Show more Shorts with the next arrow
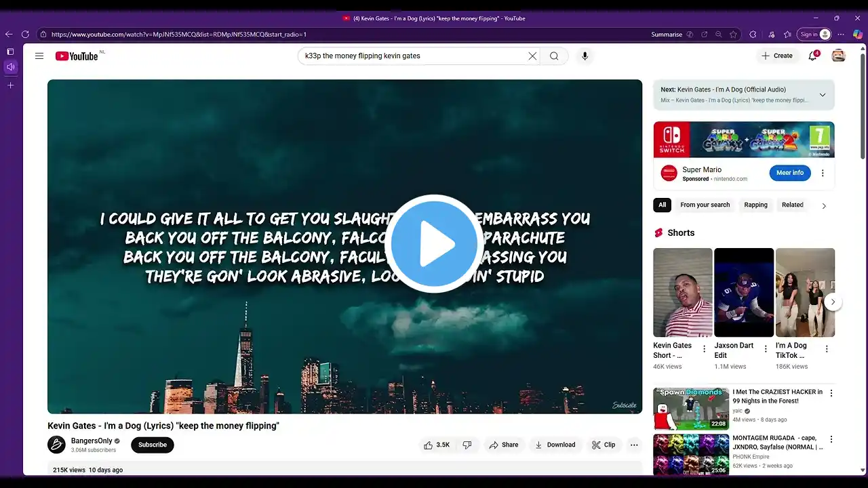 [x=833, y=302]
